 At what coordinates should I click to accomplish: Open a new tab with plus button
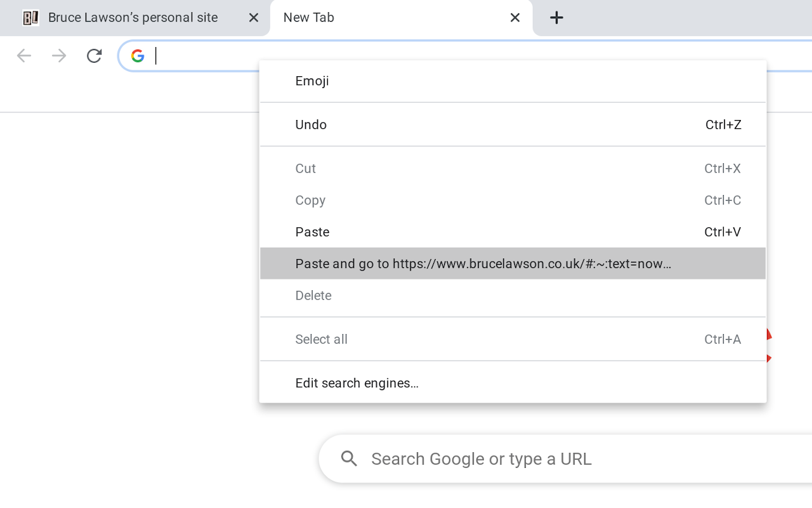pos(556,18)
